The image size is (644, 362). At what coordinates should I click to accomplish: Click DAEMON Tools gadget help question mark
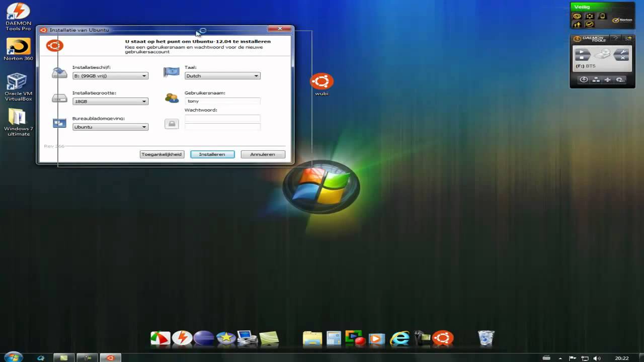click(x=615, y=39)
